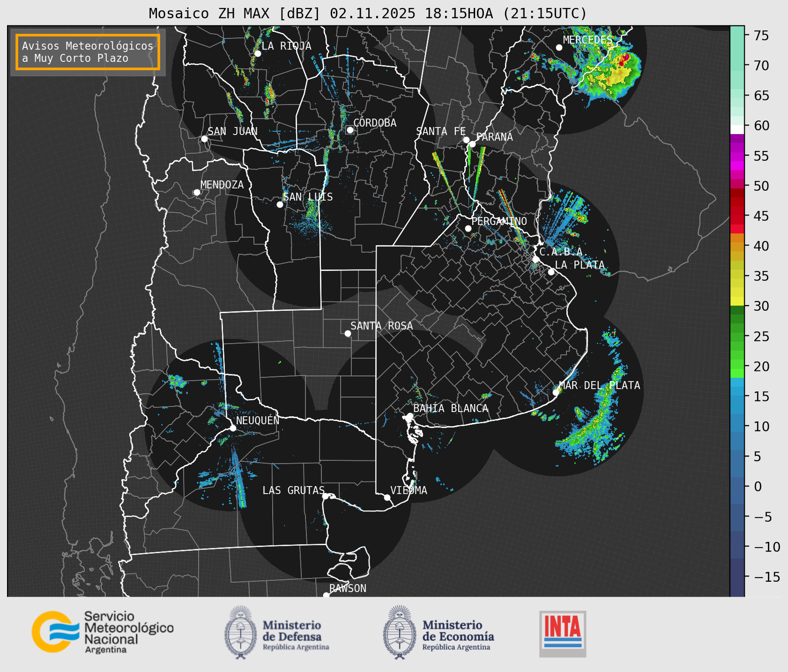
Task: Click the La Plata city marker dot
Action: pyautogui.click(x=551, y=272)
